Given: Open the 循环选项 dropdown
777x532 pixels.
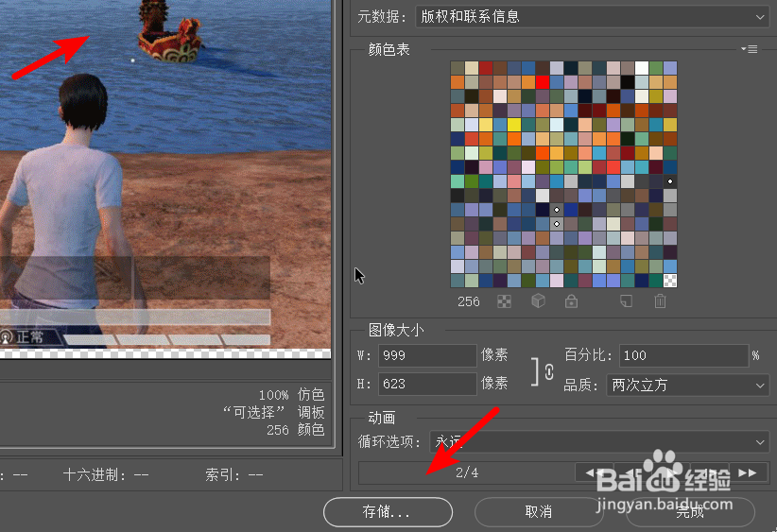Looking at the screenshot, I should pyautogui.click(x=599, y=441).
